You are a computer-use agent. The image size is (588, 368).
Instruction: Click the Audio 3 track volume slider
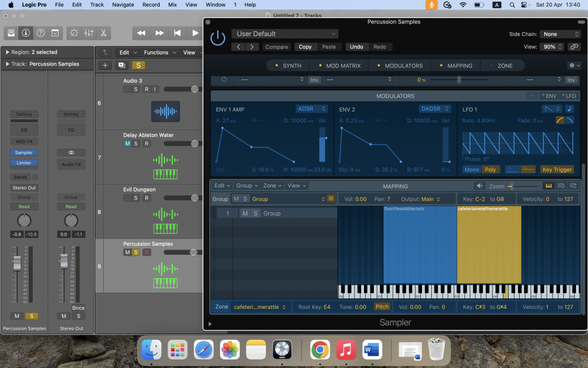(182, 89)
